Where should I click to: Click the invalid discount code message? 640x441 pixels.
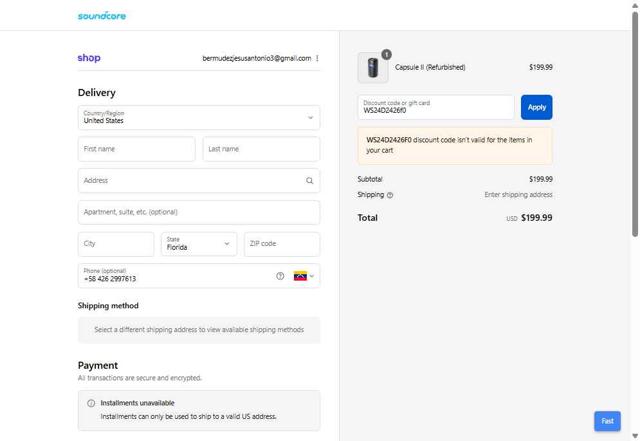[x=455, y=146]
